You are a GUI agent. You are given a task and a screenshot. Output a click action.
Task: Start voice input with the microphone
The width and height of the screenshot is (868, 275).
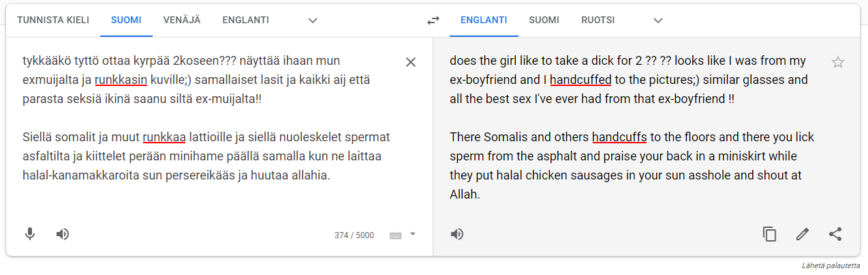coord(30,234)
